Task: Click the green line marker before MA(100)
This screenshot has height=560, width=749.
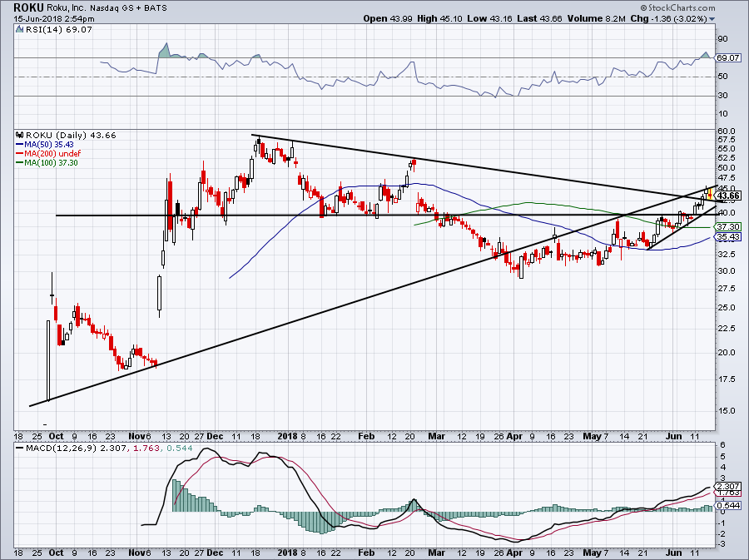Action: 20,163
